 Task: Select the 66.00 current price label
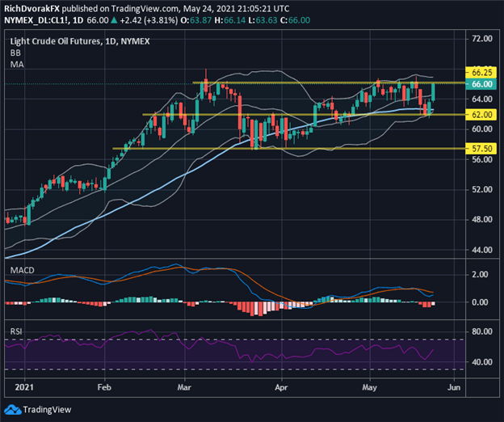481,84
